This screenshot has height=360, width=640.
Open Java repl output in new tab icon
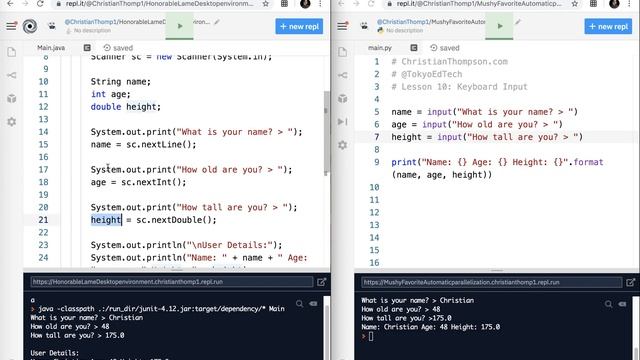click(x=321, y=282)
